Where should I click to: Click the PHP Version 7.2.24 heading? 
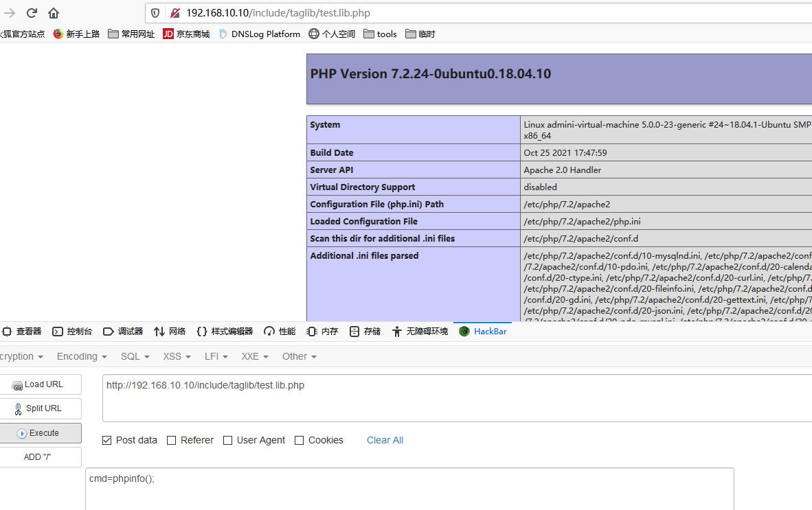tap(430, 74)
